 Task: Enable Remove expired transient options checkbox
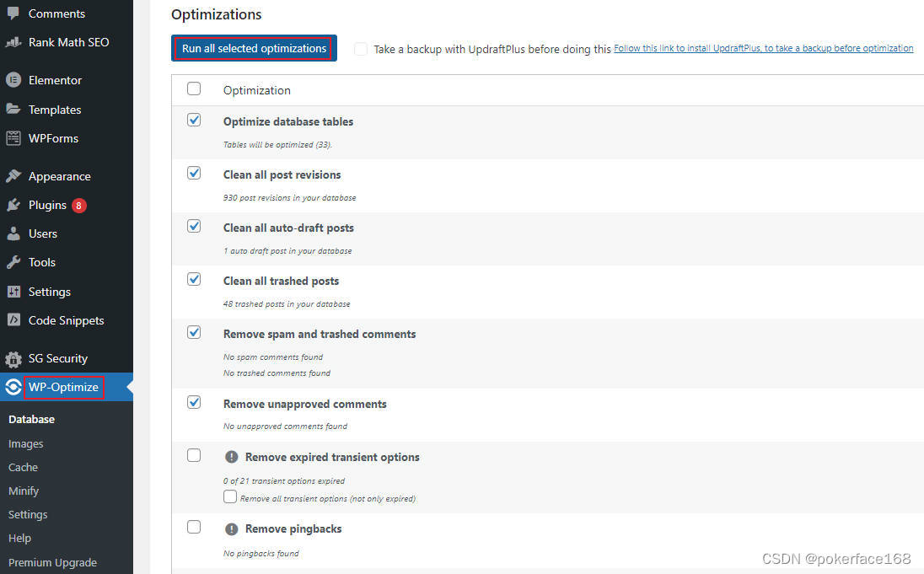[x=194, y=456]
